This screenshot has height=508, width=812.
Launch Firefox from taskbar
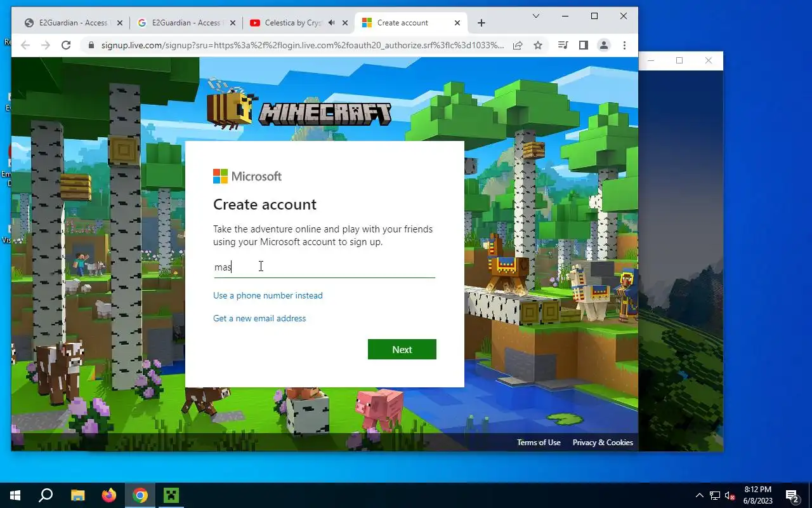coord(109,495)
